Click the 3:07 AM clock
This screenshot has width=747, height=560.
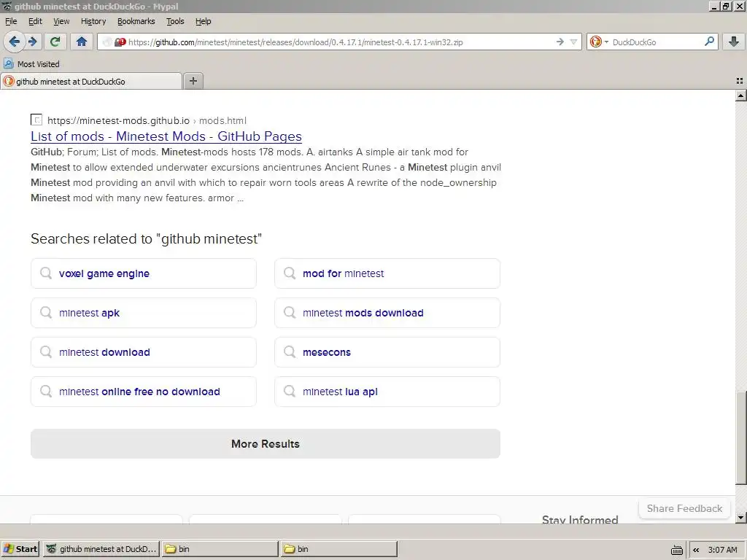point(722,550)
